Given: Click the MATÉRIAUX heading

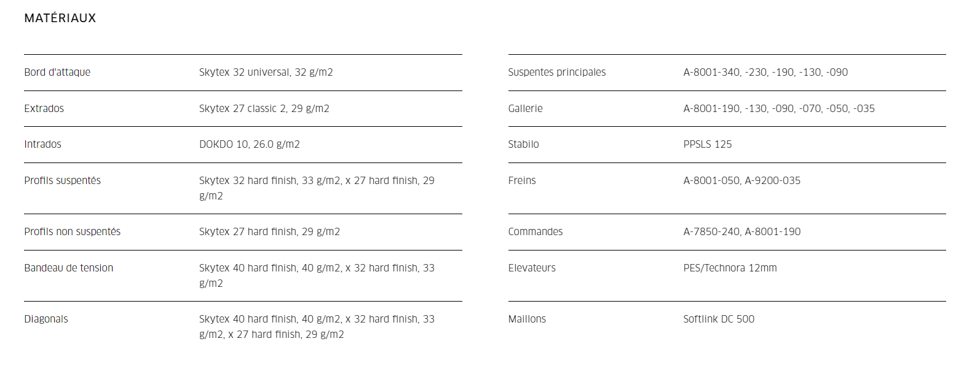Looking at the screenshot, I should pyautogui.click(x=60, y=18).
